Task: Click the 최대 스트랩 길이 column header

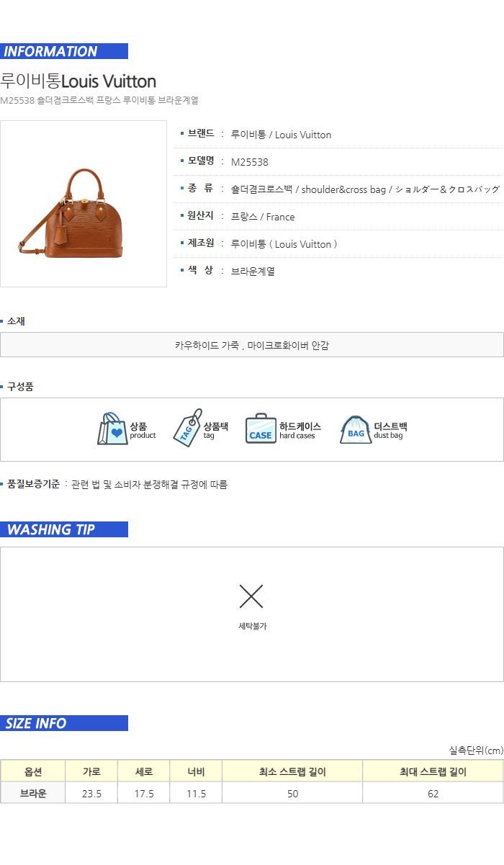Action: [433, 771]
